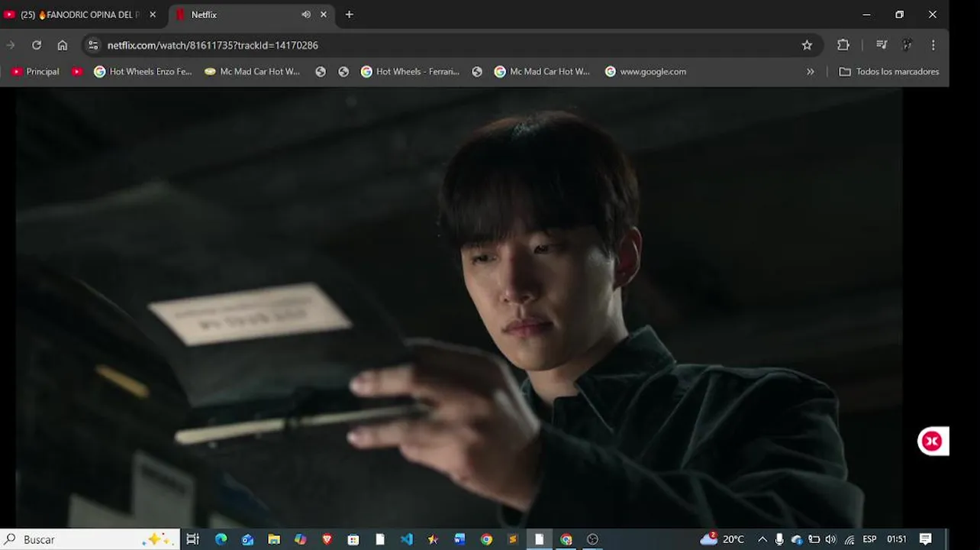The width and height of the screenshot is (980, 550).
Task: Open Sublime Text from the taskbar
Action: [x=513, y=539]
